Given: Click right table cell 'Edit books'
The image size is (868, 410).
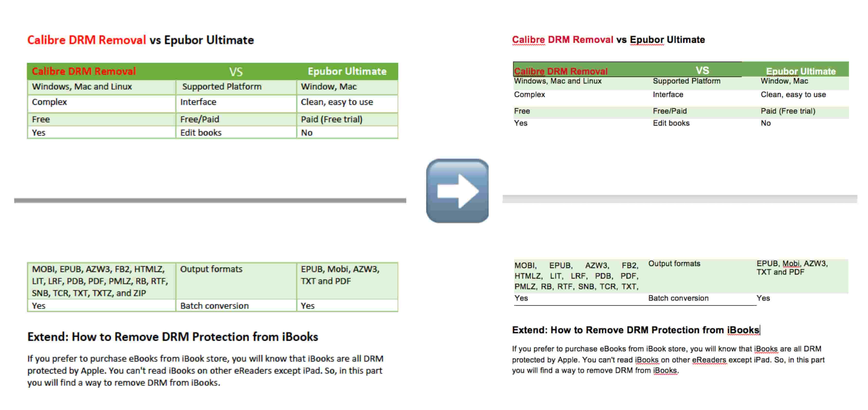Looking at the screenshot, I should pos(671,123).
